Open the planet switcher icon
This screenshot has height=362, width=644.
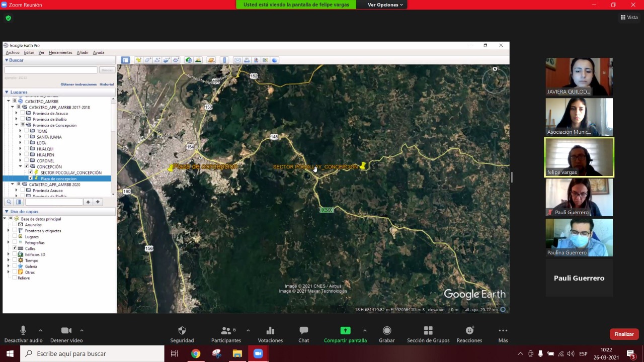[x=211, y=60]
